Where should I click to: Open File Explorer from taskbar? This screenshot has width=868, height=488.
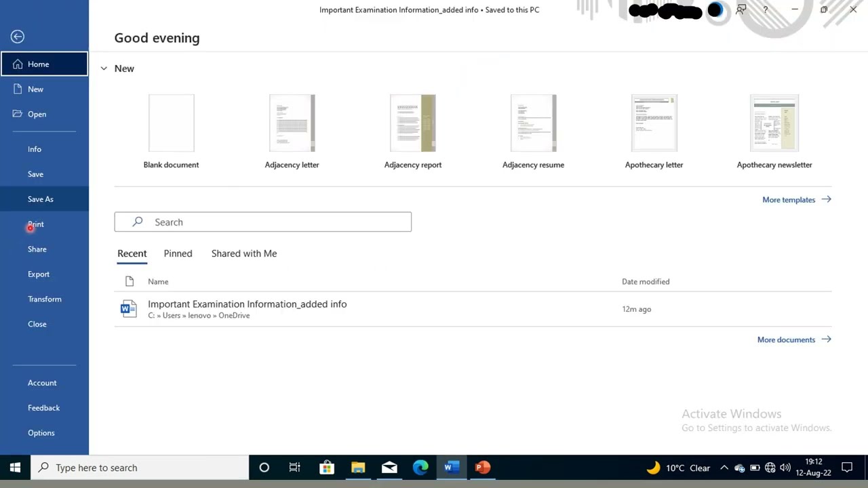[358, 468]
